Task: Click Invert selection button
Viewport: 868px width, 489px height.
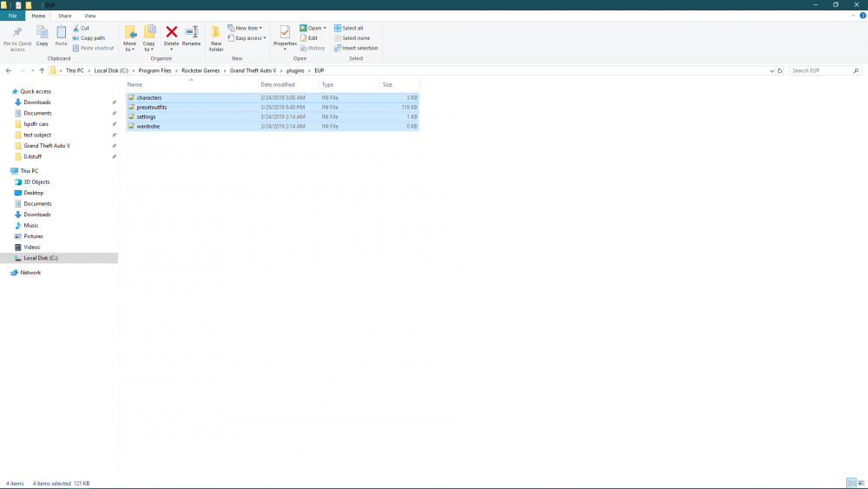Action: pyautogui.click(x=356, y=48)
